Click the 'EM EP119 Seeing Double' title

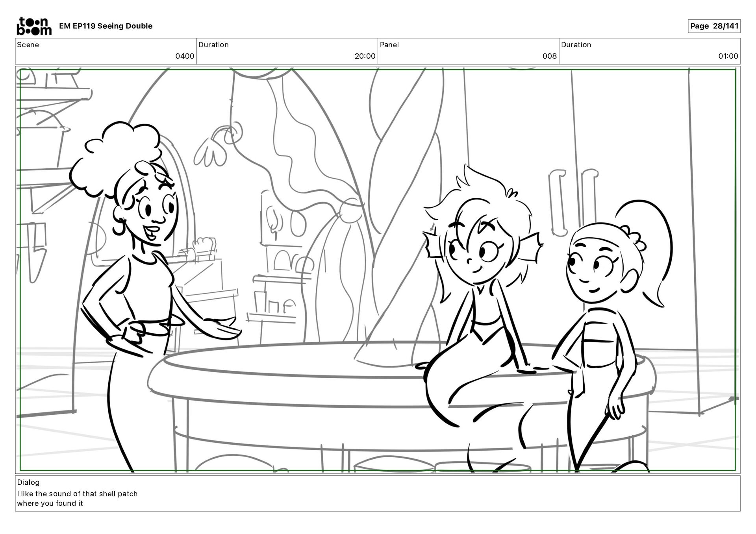pos(106,26)
